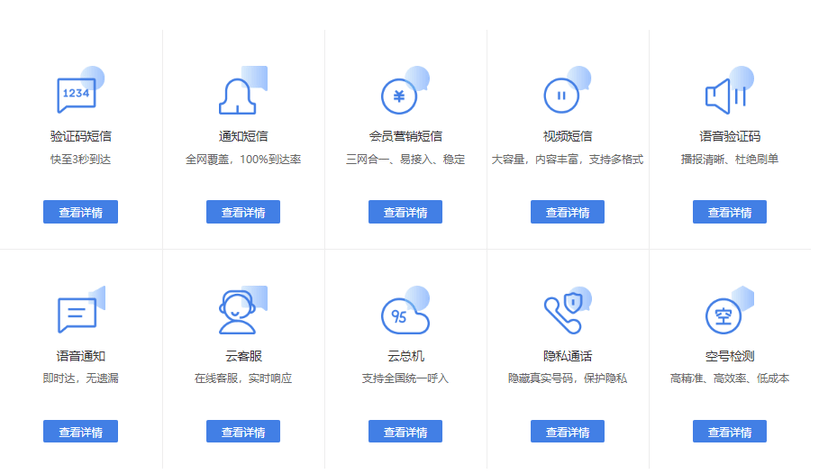Click the description 快至3秒到达
The height and width of the screenshot is (475, 828).
[80, 159]
